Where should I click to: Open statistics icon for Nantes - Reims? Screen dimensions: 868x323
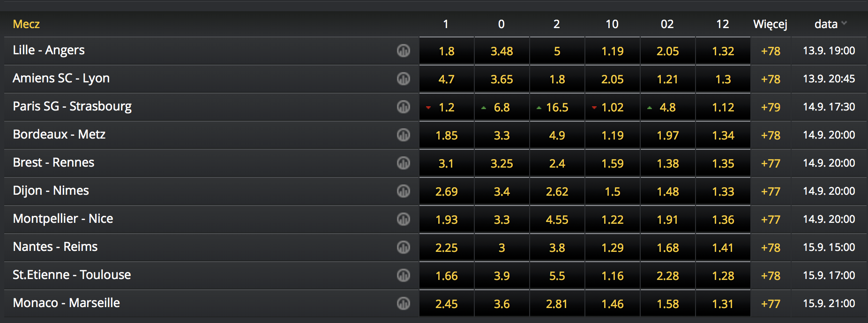tap(404, 247)
